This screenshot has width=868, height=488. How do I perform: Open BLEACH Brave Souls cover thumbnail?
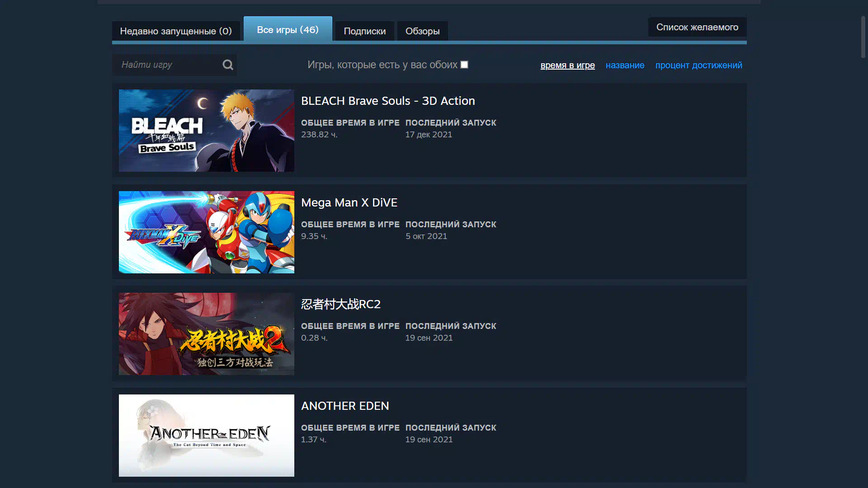point(207,131)
